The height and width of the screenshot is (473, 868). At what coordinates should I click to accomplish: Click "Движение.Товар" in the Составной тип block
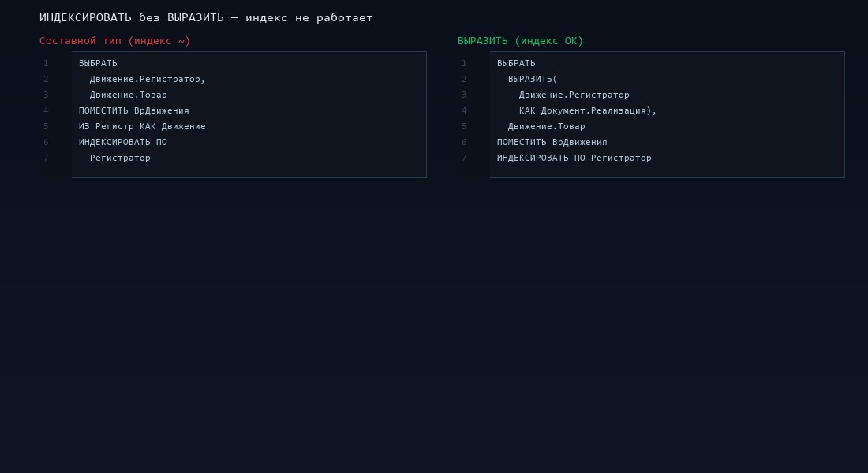click(129, 95)
